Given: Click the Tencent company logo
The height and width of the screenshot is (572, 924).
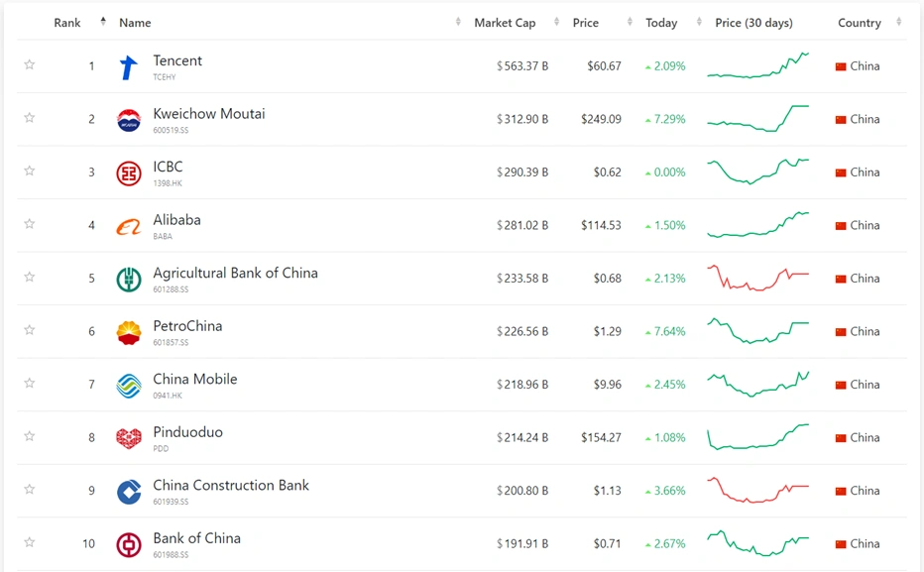Looking at the screenshot, I should [129, 67].
